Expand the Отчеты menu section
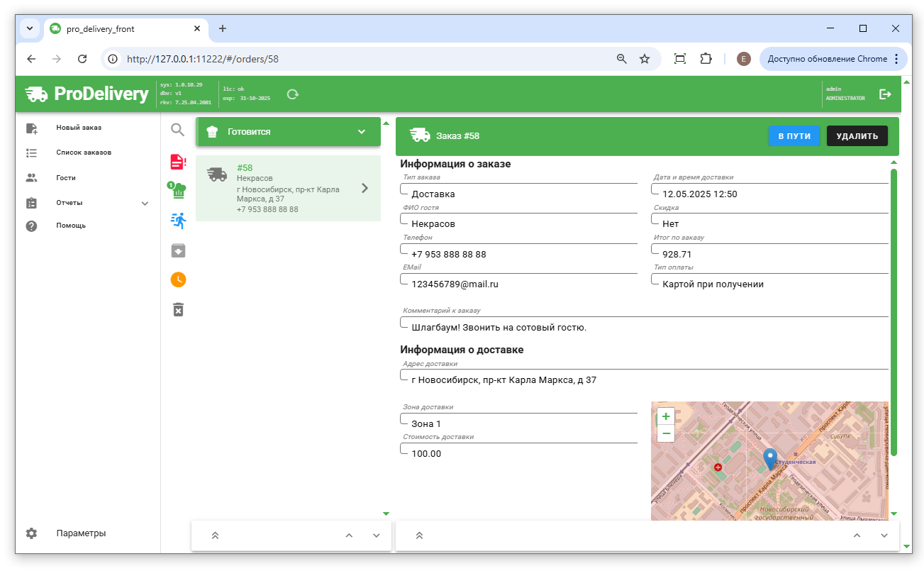 [145, 203]
